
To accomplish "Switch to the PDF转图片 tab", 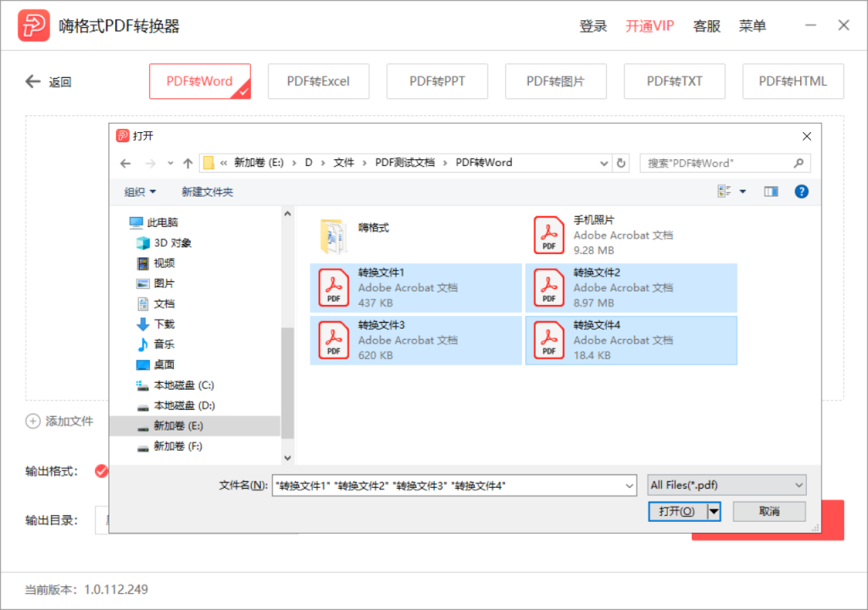I will coord(556,81).
